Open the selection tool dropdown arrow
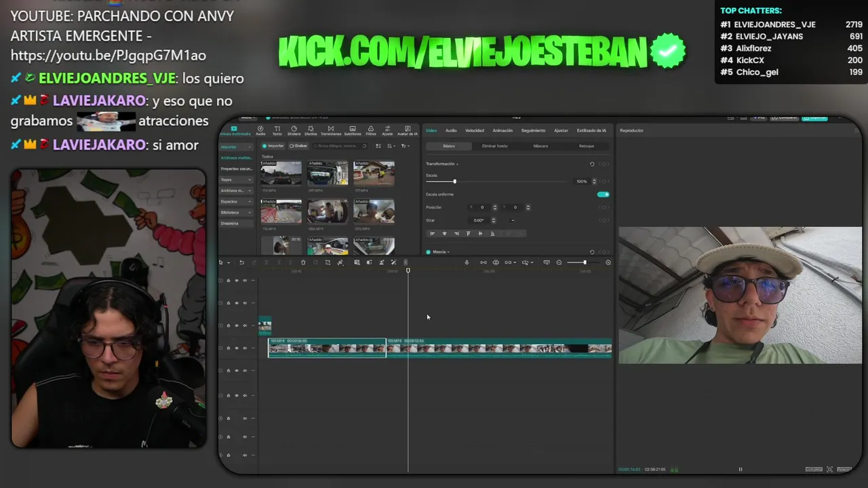The width and height of the screenshot is (868, 488). tap(229, 262)
